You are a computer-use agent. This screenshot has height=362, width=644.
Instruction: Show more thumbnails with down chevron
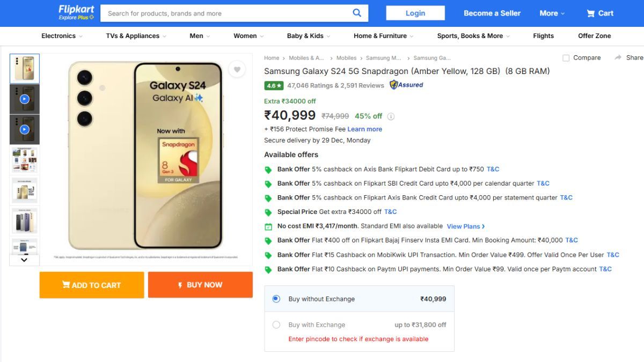(24, 260)
